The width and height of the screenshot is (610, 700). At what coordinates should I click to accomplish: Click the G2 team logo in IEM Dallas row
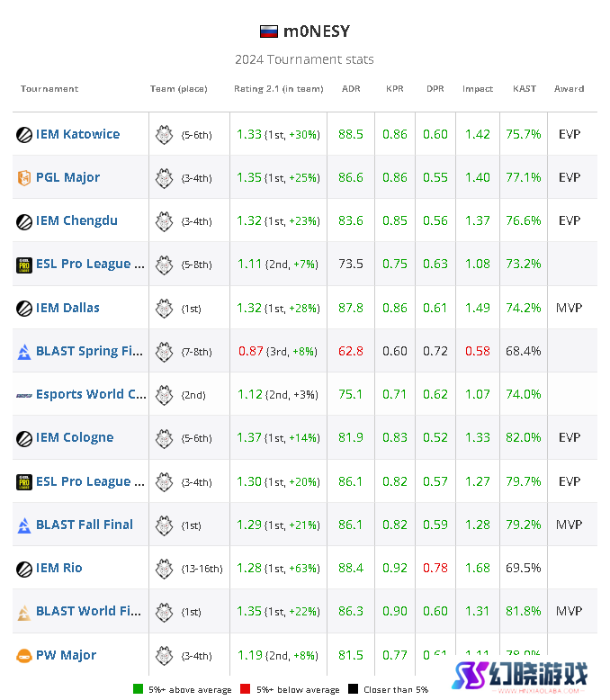[164, 308]
